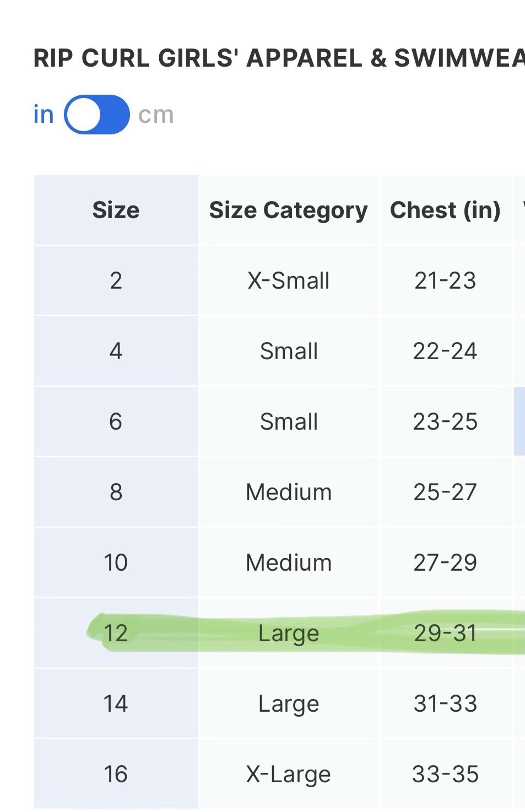Viewport: 525px width, 812px height.
Task: Click the Size column header
Action: click(x=116, y=210)
